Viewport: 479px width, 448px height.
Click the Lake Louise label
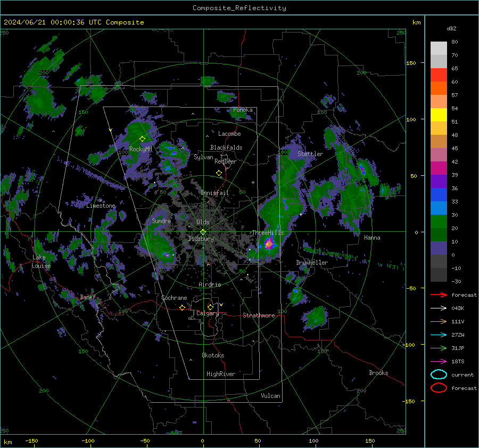point(41,262)
